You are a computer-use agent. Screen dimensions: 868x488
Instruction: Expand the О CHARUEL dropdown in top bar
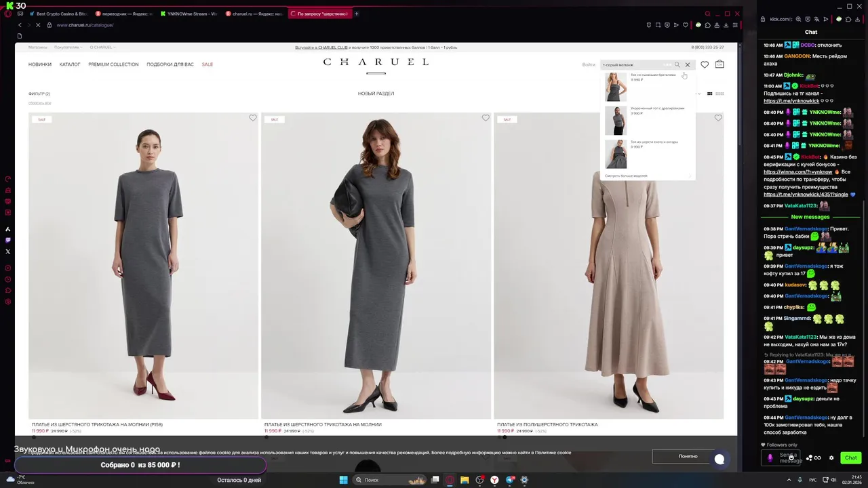[x=103, y=47]
